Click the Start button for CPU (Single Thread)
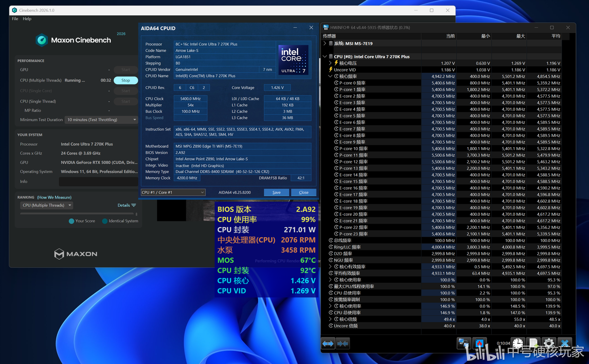 click(x=126, y=101)
